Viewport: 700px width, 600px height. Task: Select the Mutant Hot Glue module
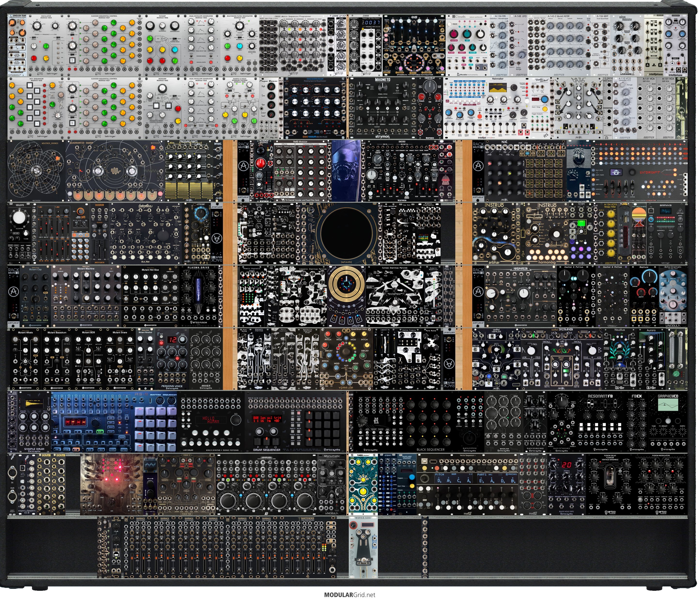click(x=150, y=296)
